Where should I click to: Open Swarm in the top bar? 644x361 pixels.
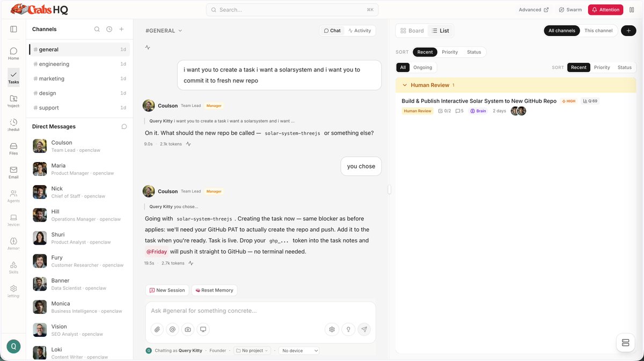coord(570,10)
